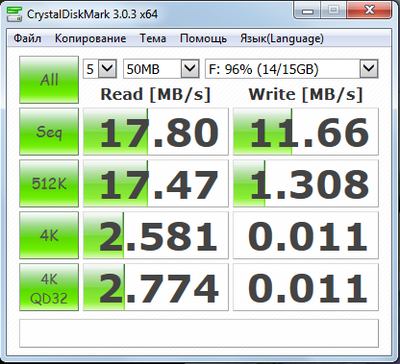Open the Копирование menu
The height and width of the screenshot is (364, 400).
coord(90,39)
